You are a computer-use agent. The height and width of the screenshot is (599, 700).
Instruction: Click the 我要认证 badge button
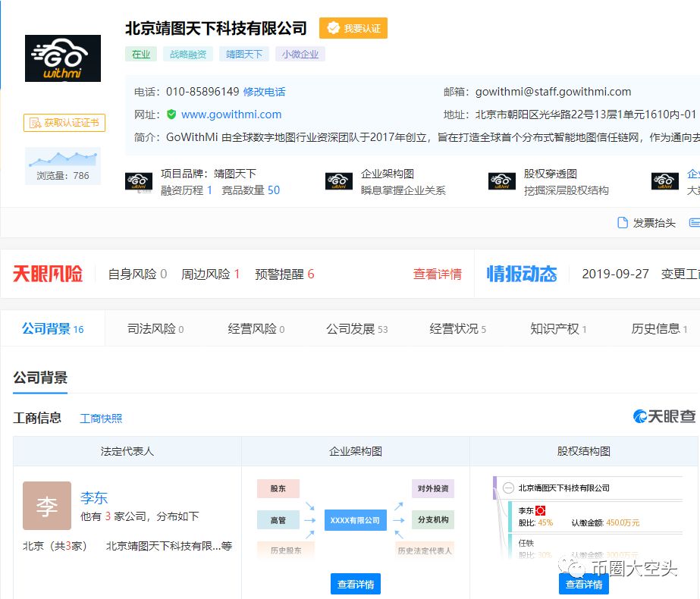[353, 28]
